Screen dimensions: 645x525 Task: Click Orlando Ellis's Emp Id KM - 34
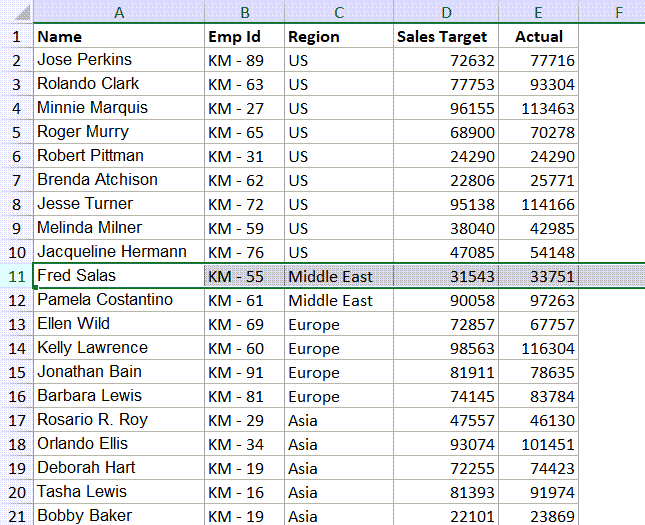pos(244,444)
